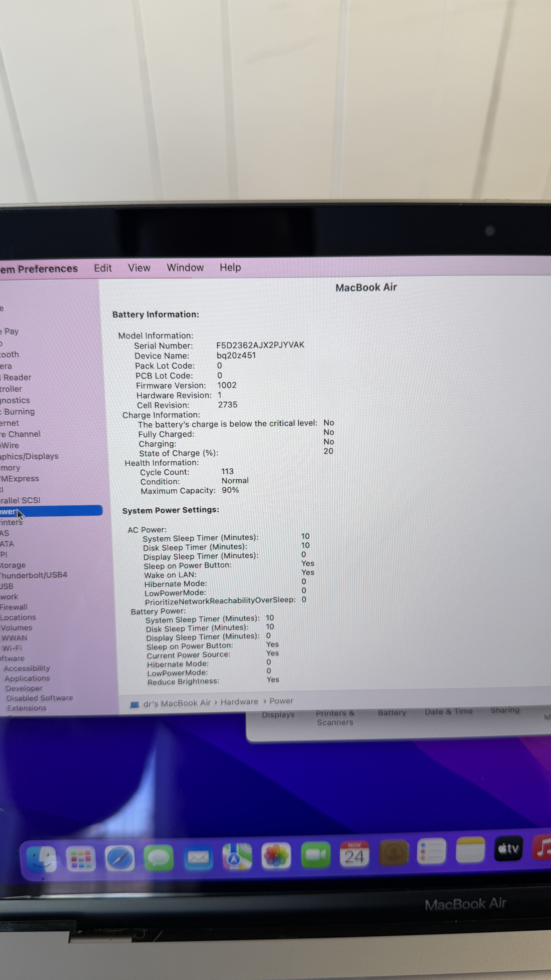
Task: Open the Messages app icon
Action: (159, 857)
